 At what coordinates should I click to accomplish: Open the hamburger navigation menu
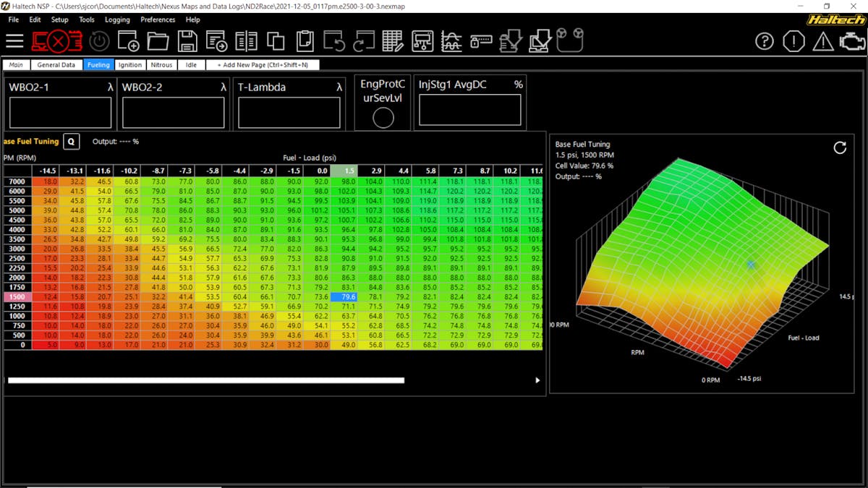point(14,41)
